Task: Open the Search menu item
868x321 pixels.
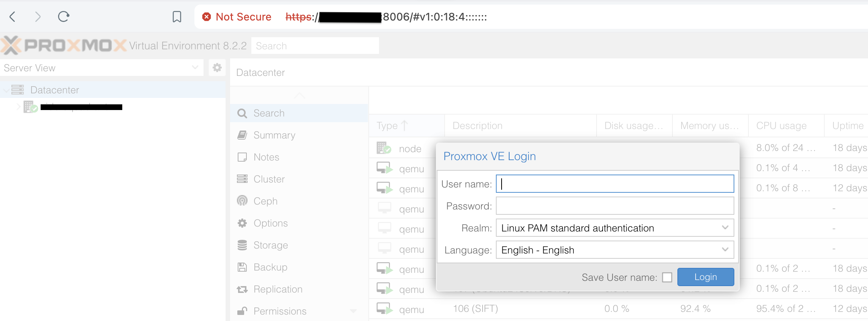Action: 299,113
